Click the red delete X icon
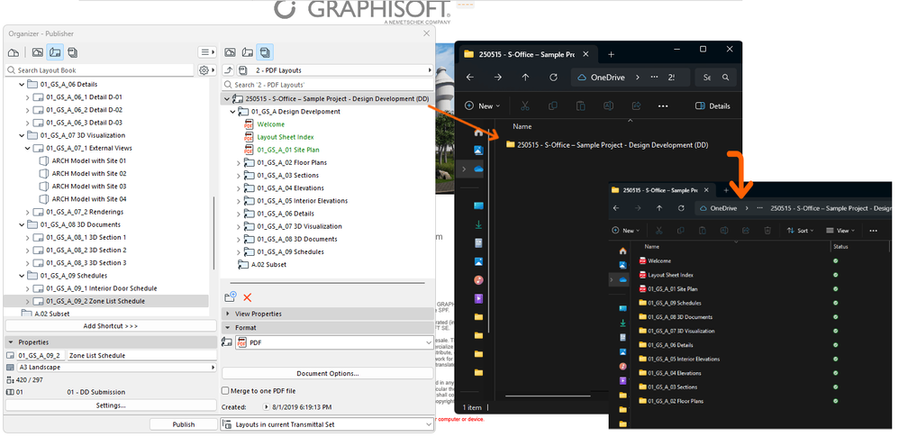This screenshot has width=899, height=438. tap(247, 297)
